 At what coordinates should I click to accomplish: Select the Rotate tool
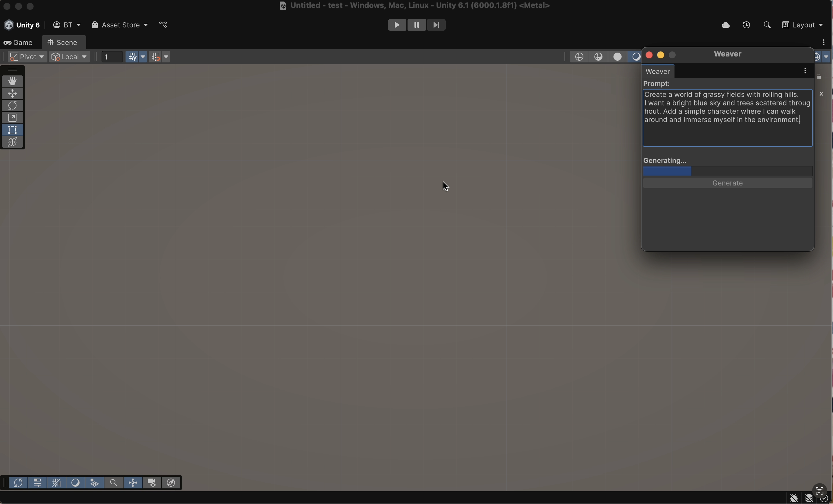(12, 106)
